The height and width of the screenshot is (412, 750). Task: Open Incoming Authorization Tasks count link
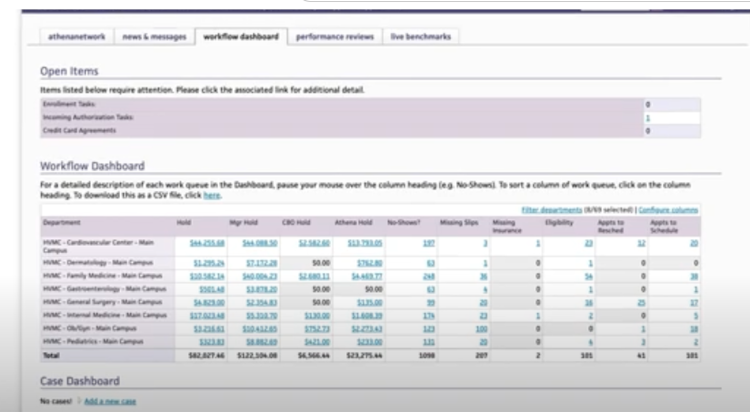648,118
